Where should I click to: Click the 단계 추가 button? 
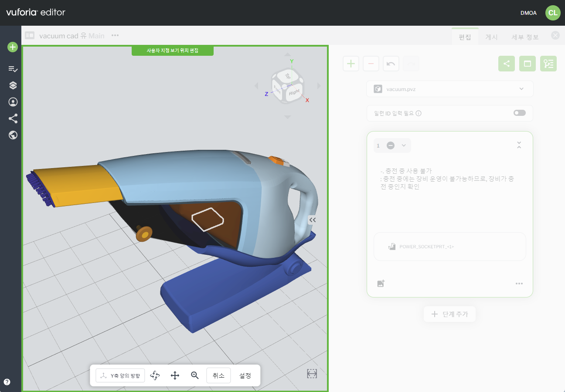(449, 314)
